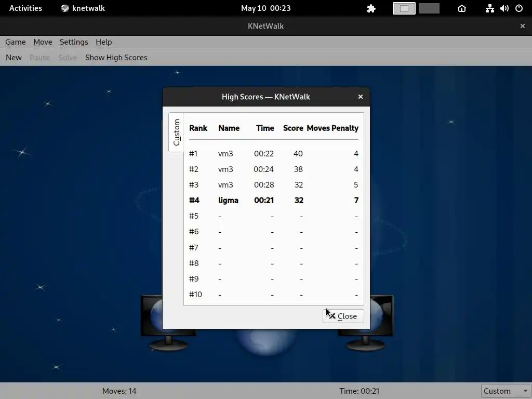Viewport: 532px width, 399px height.
Task: Click the Moves Penalty column header
Action: [x=332, y=128]
